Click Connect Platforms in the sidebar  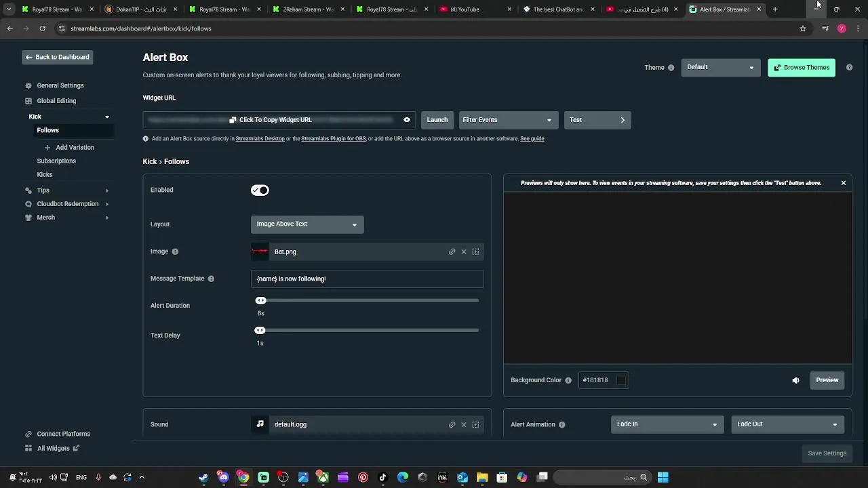pyautogui.click(x=64, y=434)
